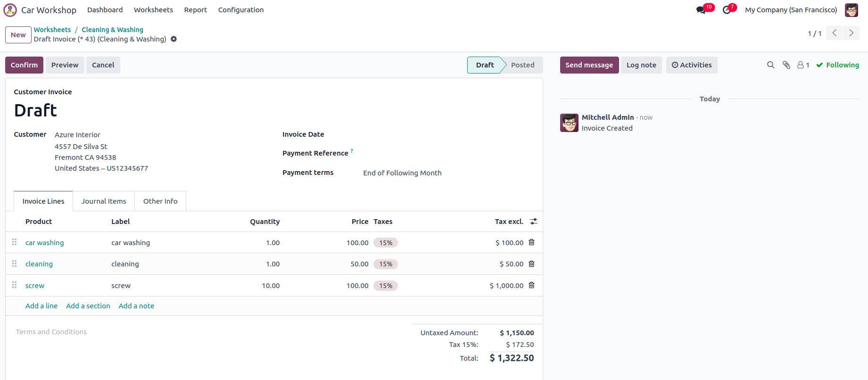This screenshot has width=868, height=380.
Task: Open the chatter search icon
Action: coord(770,65)
